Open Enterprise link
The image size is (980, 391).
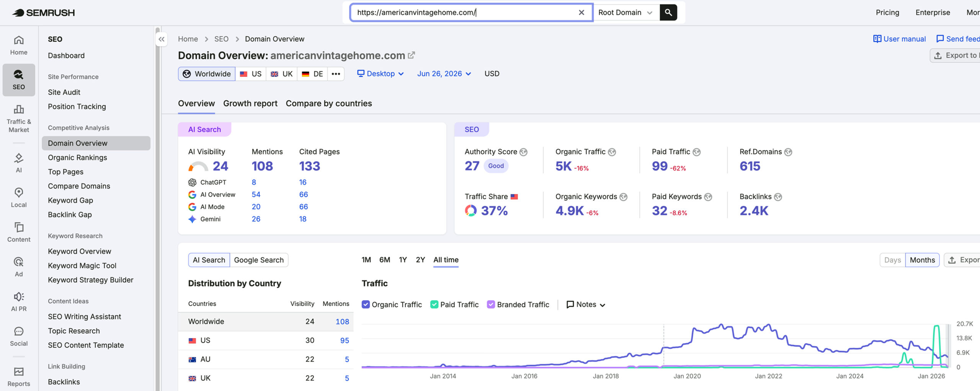click(x=933, y=12)
